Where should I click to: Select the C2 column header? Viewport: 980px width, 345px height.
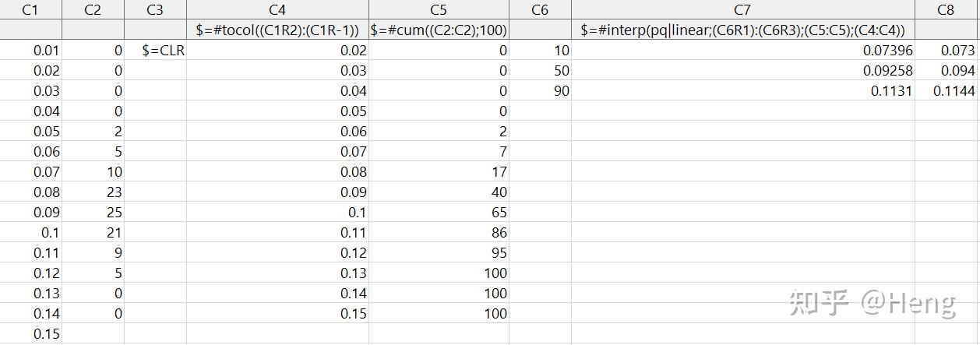(93, 10)
